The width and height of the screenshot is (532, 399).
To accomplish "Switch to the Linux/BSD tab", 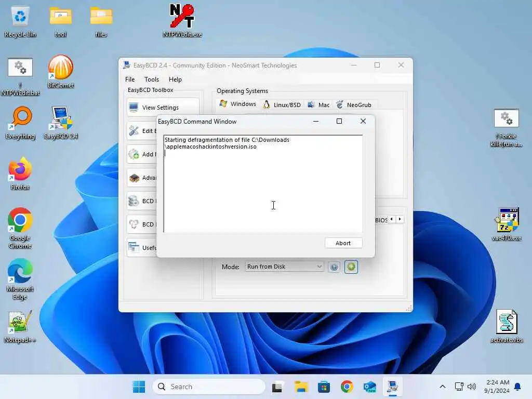I will [x=282, y=104].
